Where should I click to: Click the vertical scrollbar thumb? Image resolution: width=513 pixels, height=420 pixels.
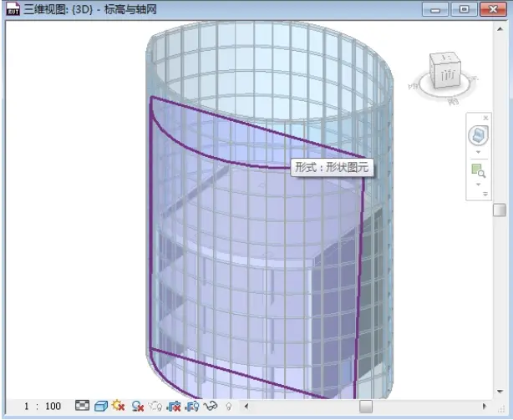[x=500, y=210]
